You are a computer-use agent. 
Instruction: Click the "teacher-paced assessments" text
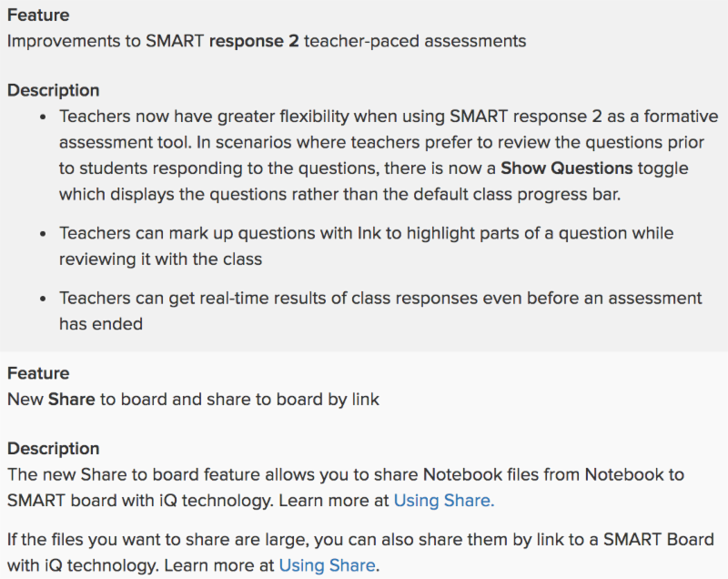pos(415,41)
